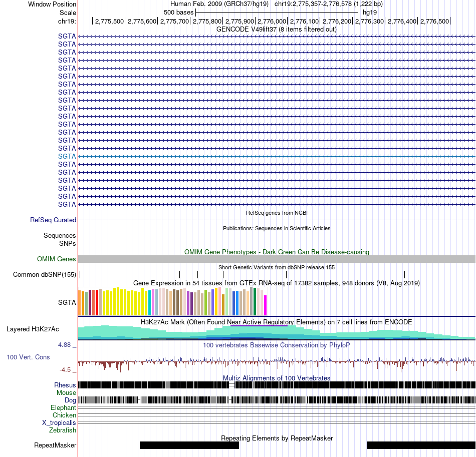The height and width of the screenshot is (457, 476).
Task: Click the -4.5 PhyloP scale value
Action: point(65,370)
